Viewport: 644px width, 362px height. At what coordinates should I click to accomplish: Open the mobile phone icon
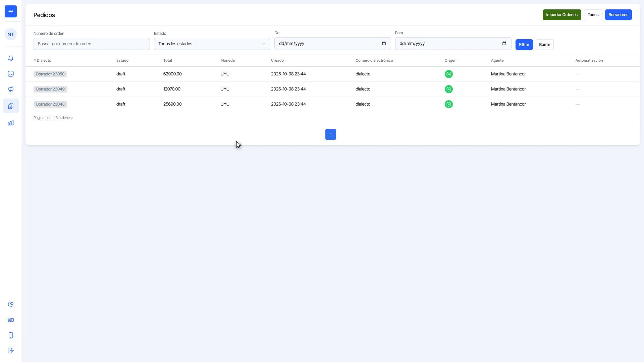tap(11, 335)
